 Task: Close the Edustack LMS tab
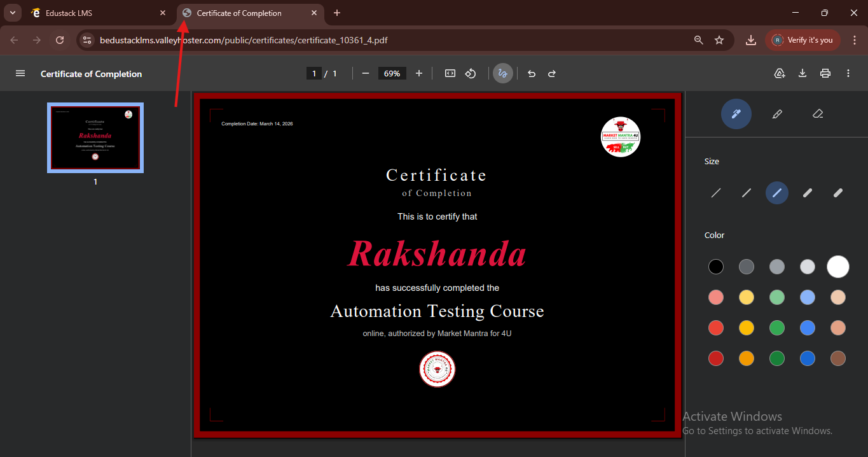[163, 13]
